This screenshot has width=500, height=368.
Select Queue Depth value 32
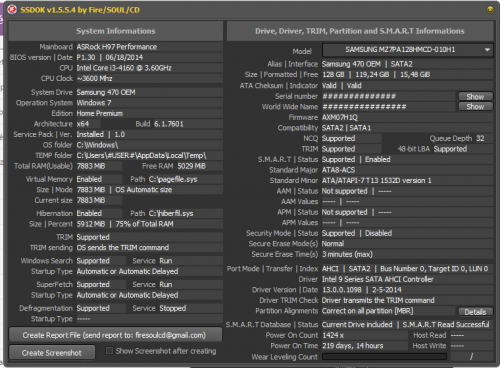pos(480,138)
